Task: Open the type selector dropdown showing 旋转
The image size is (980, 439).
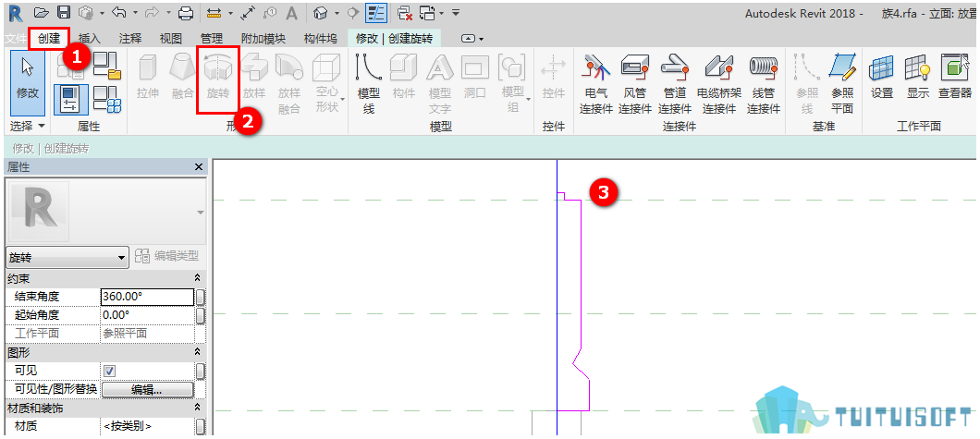Action: click(x=67, y=257)
